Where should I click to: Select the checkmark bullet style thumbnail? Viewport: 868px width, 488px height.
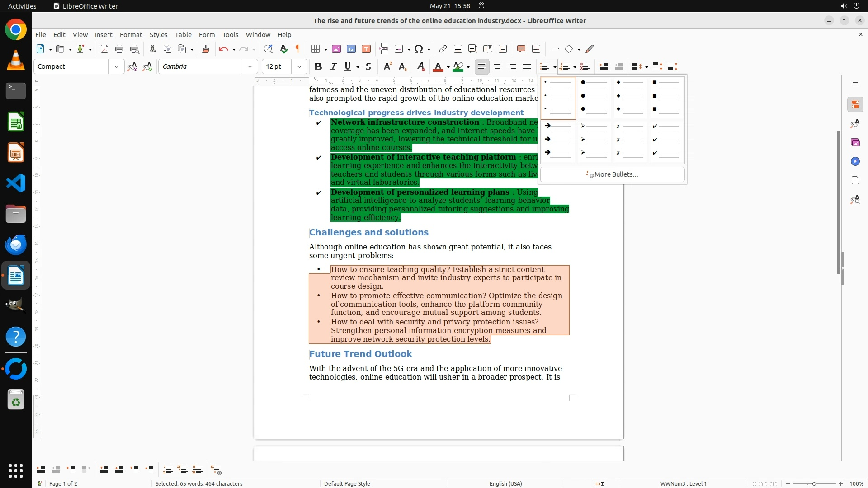pos(666,140)
